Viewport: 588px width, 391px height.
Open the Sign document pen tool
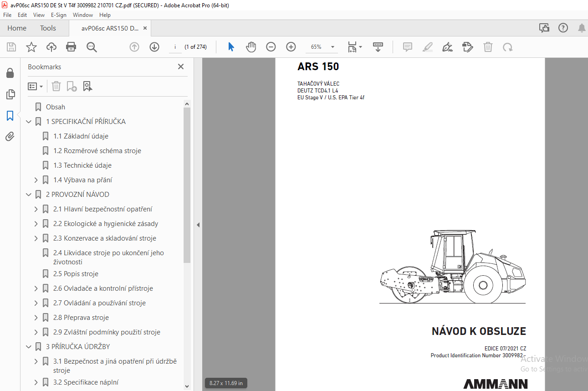448,47
